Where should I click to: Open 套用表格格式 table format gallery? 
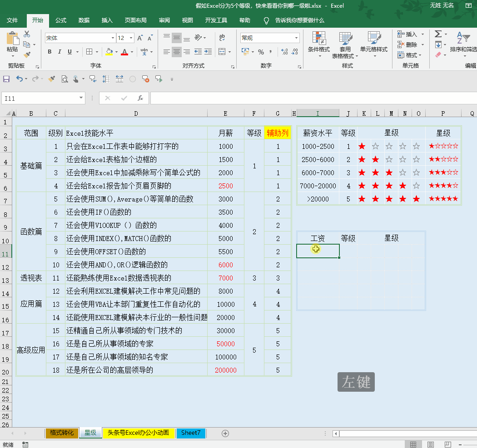345,44
